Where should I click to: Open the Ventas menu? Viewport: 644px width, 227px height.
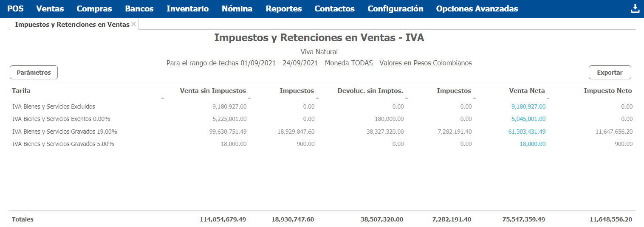[x=50, y=8]
